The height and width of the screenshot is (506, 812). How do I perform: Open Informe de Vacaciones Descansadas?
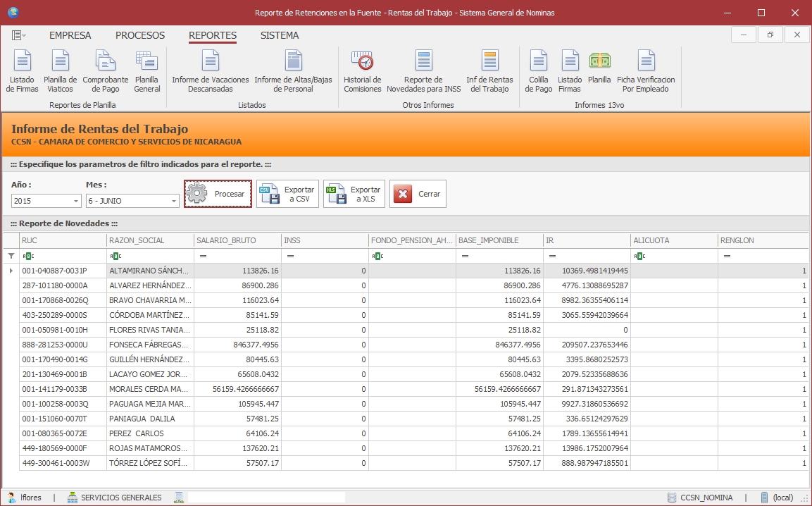point(211,72)
